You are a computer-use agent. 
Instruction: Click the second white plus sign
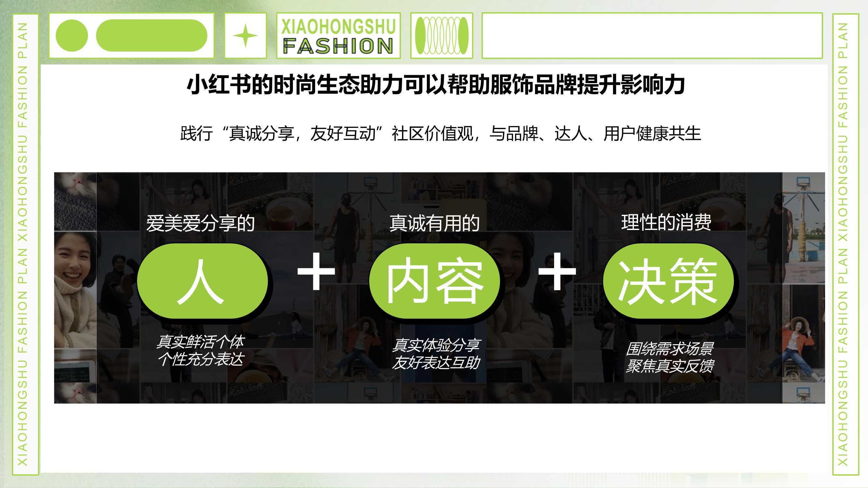557,271
